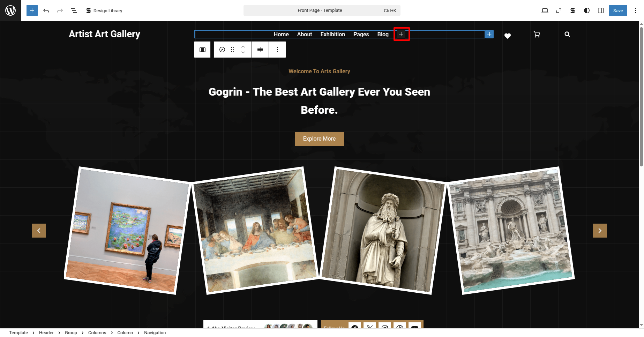Select the About navigation item

click(305, 34)
